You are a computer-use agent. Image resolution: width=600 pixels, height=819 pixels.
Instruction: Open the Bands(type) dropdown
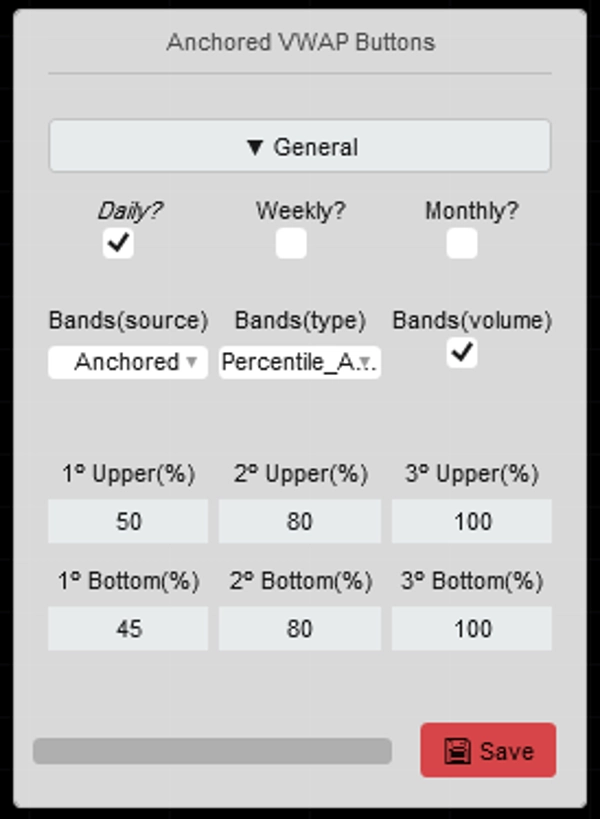(x=299, y=362)
